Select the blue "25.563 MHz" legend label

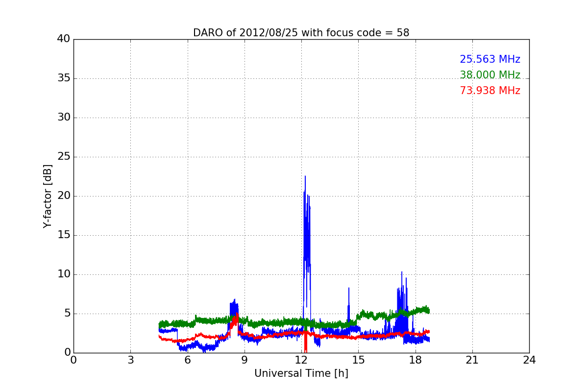pyautogui.click(x=490, y=59)
